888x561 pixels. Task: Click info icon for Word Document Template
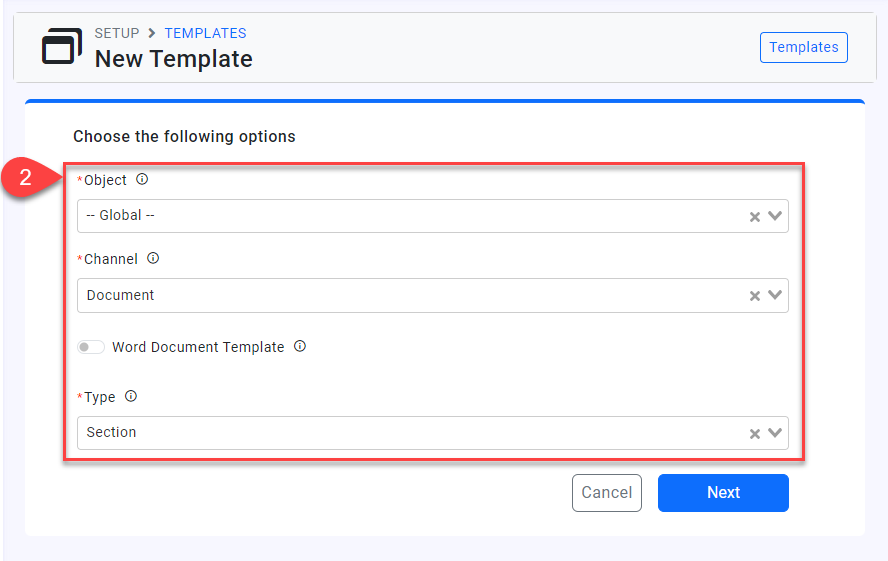pyautogui.click(x=300, y=347)
